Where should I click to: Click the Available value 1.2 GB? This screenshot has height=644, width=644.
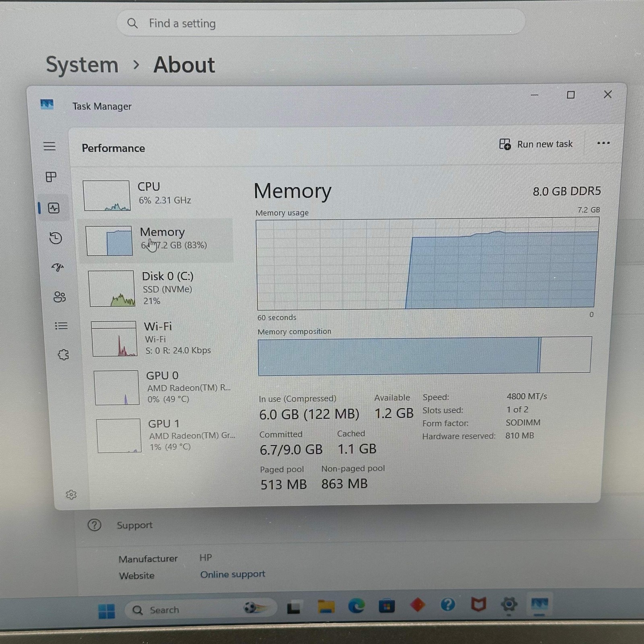point(394,413)
